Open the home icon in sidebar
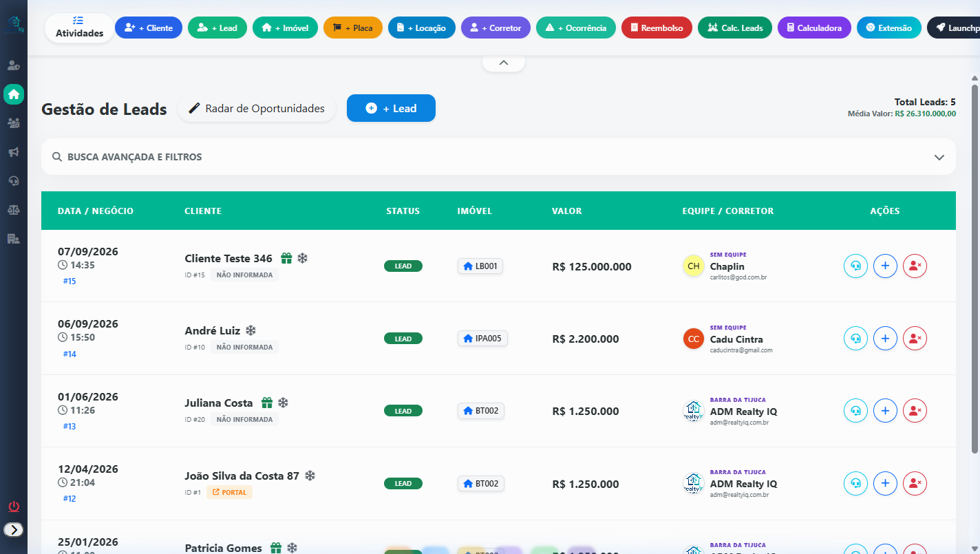The image size is (980, 554). point(14,94)
